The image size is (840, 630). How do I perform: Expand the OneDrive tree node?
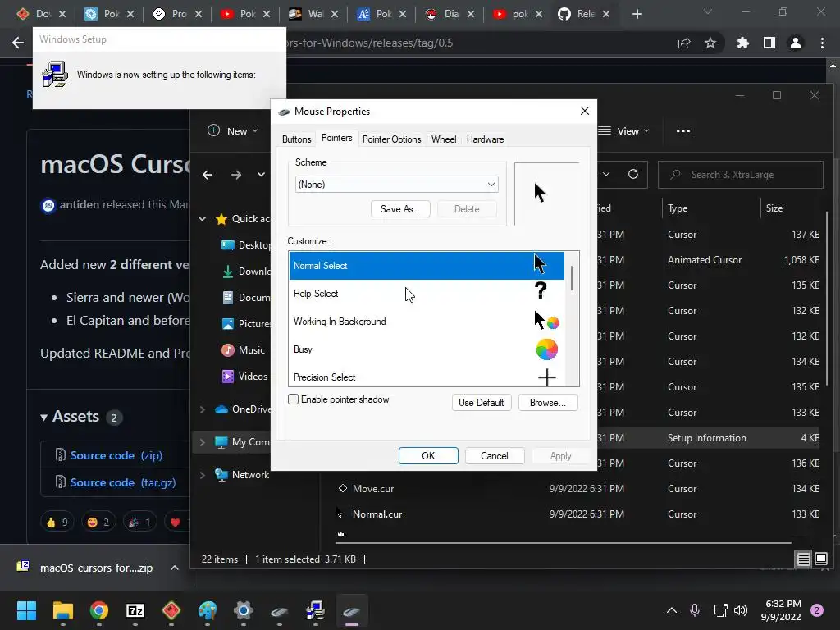(203, 409)
